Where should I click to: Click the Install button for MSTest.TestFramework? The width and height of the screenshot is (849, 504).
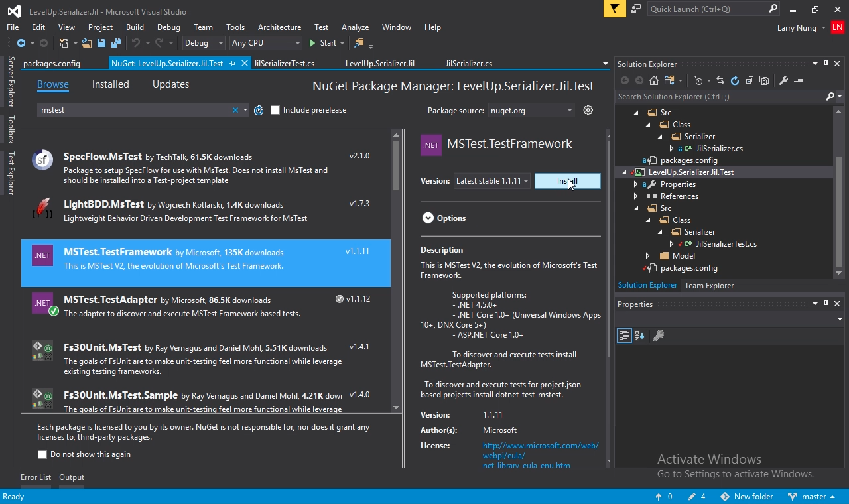tap(567, 181)
